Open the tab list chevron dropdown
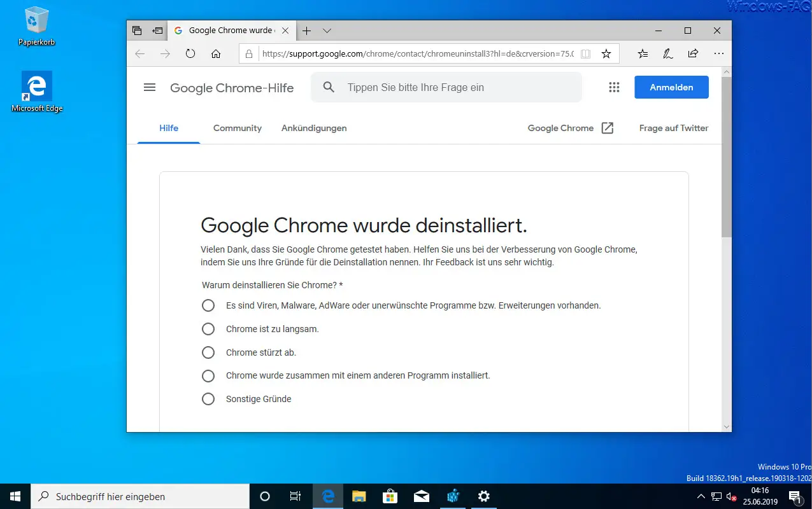The height and width of the screenshot is (509, 812). point(327,30)
